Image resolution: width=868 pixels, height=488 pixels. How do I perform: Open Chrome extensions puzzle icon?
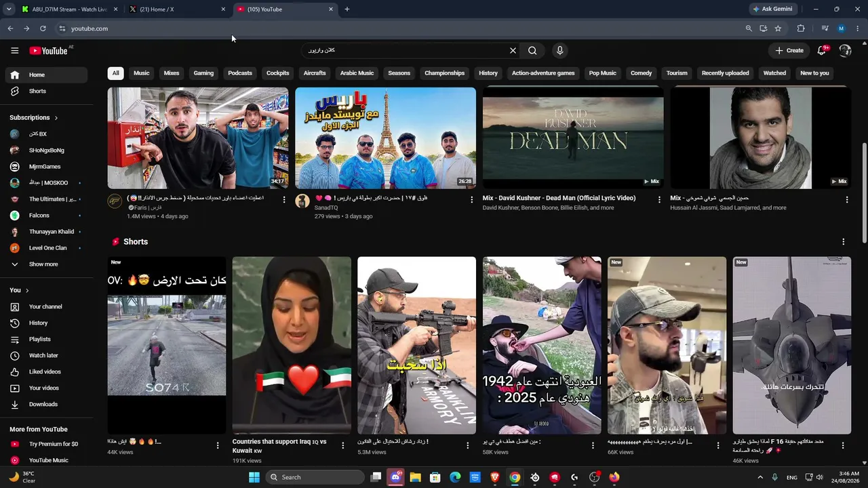[x=801, y=28]
